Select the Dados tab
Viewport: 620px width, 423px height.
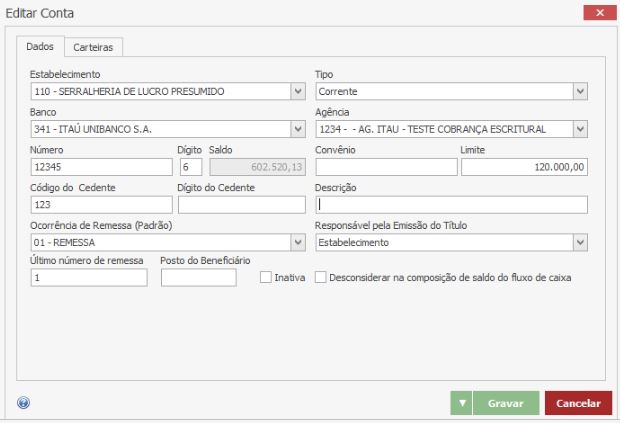pos(40,47)
